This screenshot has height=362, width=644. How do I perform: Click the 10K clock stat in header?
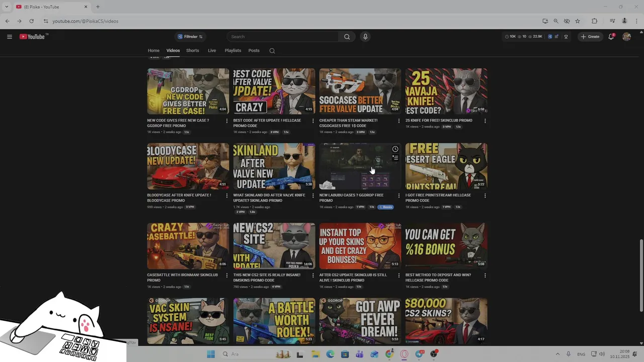tap(511, 37)
